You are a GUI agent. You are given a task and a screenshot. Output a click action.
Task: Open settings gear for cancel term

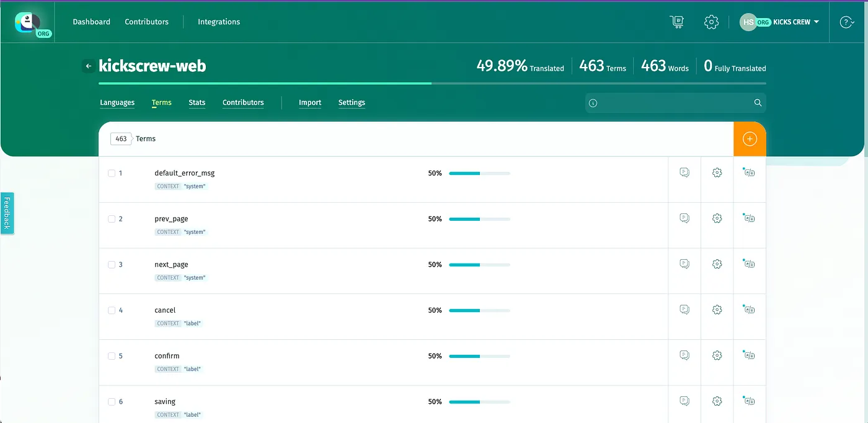(x=717, y=309)
